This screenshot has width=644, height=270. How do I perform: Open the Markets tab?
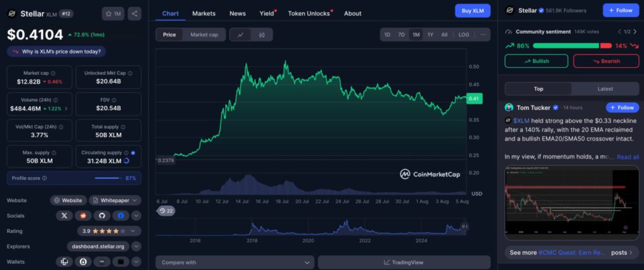[204, 13]
